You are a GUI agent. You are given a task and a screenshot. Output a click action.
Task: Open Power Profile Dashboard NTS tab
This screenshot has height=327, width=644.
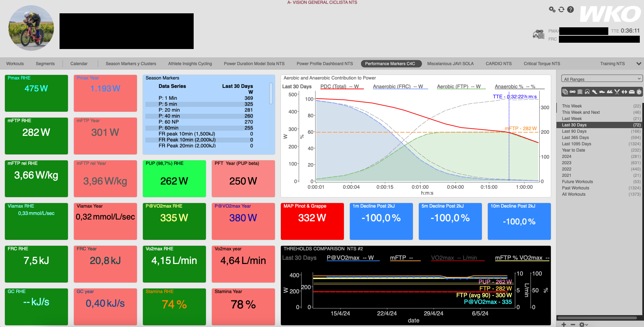[325, 64]
